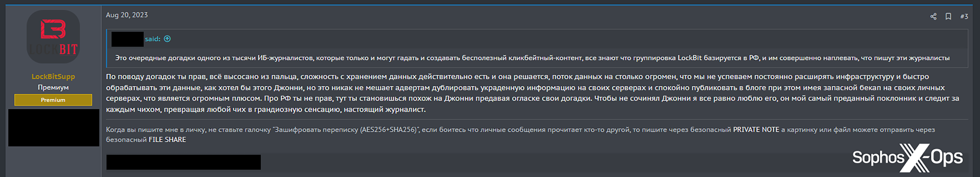Click the "Премиум" user title
Screen dimensions: 980x177
[53, 87]
